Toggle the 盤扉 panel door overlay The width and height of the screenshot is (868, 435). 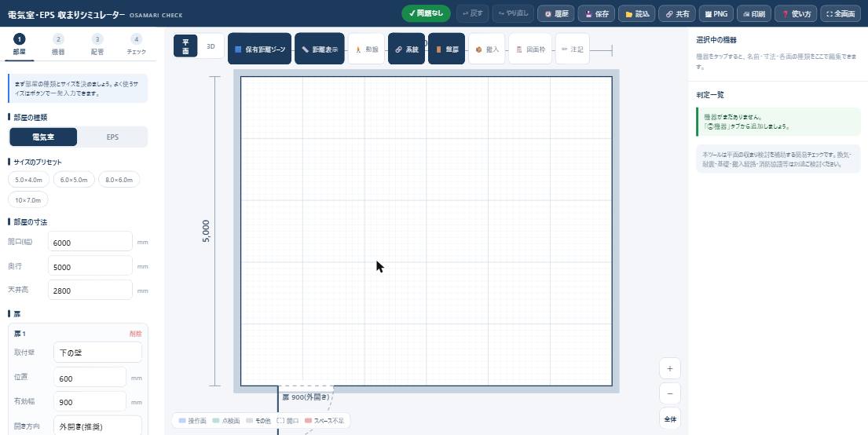pyautogui.click(x=446, y=49)
